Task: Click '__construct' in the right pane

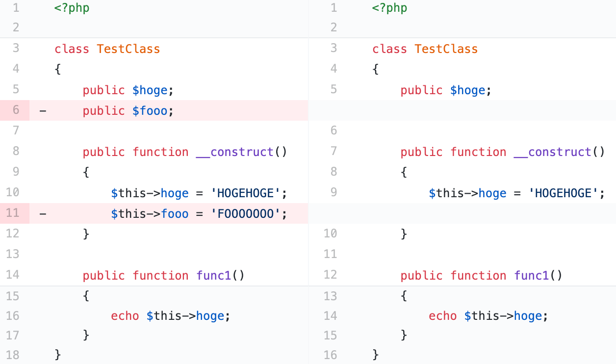Action: [552, 152]
